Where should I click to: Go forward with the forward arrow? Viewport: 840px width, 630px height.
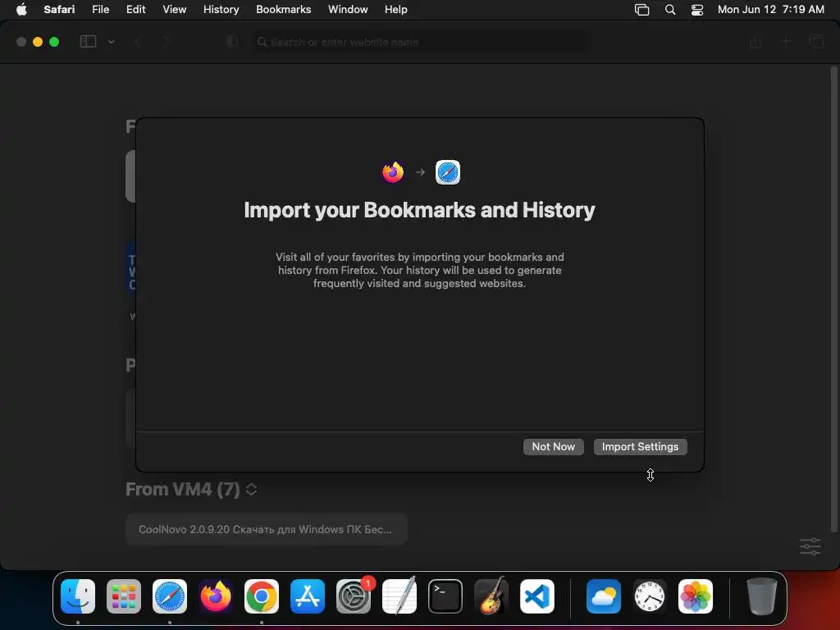(x=166, y=42)
